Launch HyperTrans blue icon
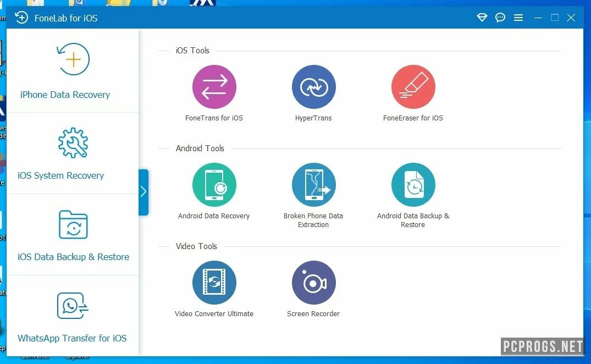This screenshot has height=364, width=591. coord(313,87)
